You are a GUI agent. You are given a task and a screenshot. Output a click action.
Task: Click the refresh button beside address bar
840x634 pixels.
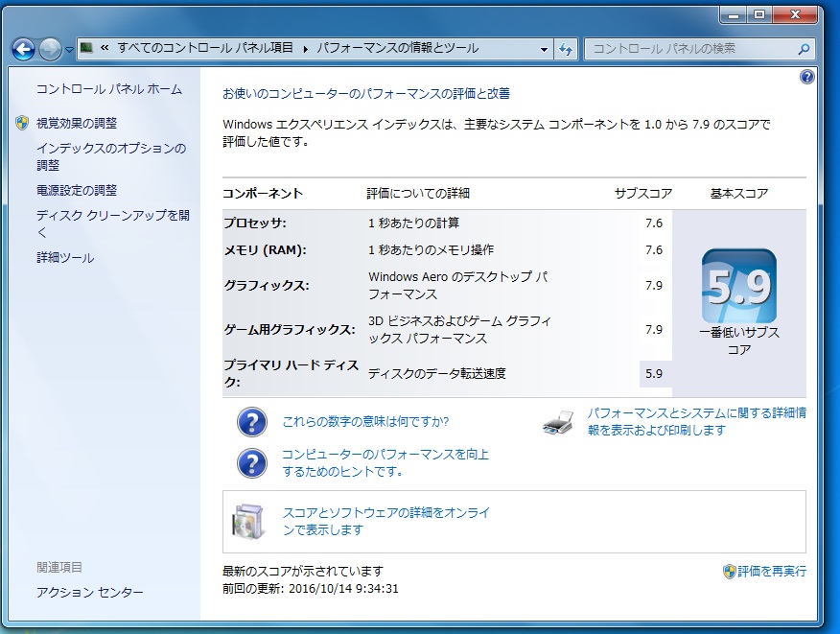click(x=566, y=49)
